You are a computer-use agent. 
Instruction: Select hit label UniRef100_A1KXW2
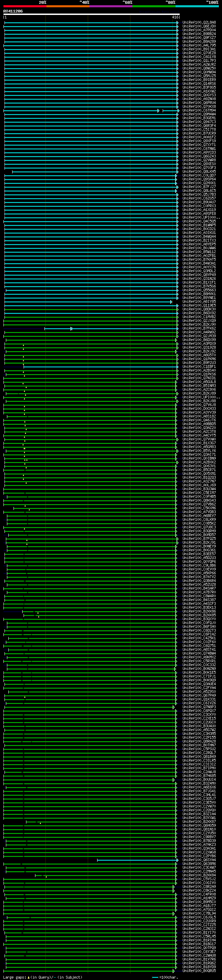click(x=199, y=91)
